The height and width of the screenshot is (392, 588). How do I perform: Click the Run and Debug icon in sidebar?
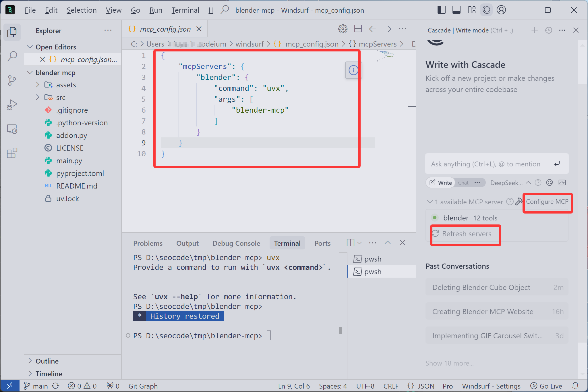pyautogui.click(x=12, y=104)
